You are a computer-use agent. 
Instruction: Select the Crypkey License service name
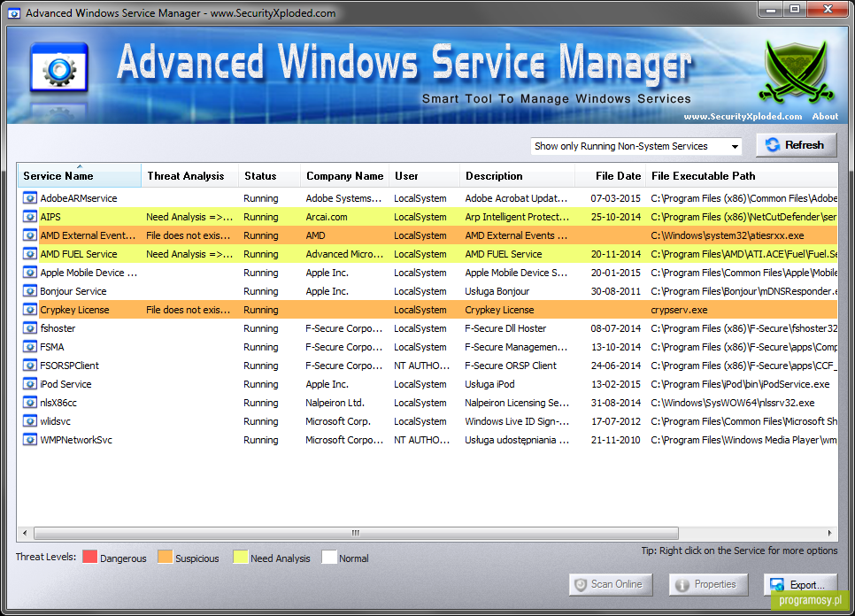point(74,310)
